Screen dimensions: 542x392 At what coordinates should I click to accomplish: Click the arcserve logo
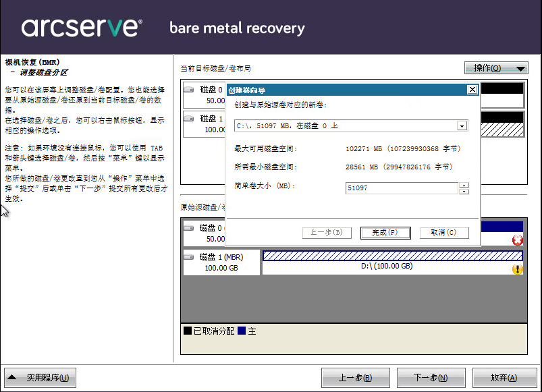pos(82,27)
